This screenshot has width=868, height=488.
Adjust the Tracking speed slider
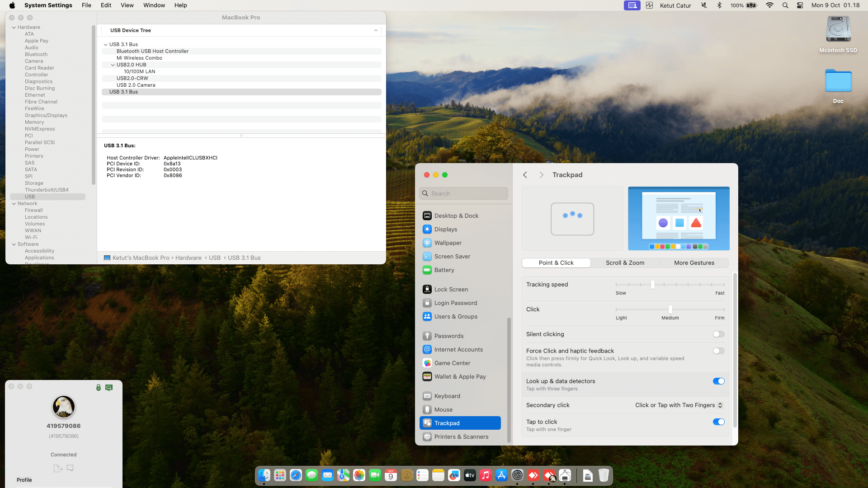point(652,285)
